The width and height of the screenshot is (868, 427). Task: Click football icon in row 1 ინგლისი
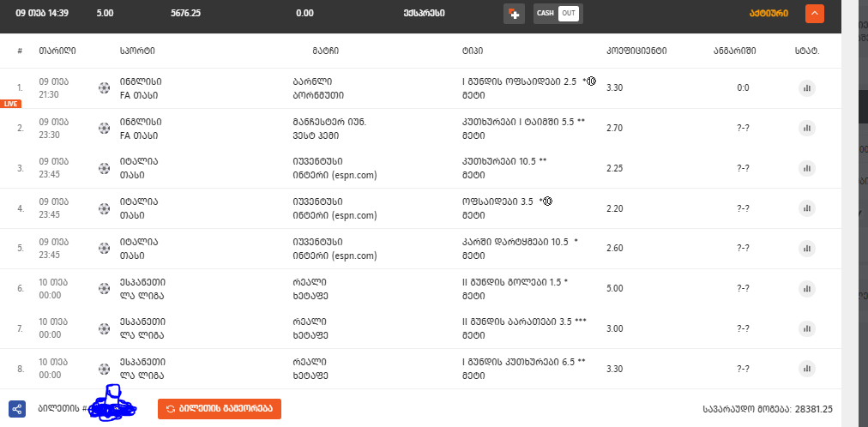click(104, 88)
